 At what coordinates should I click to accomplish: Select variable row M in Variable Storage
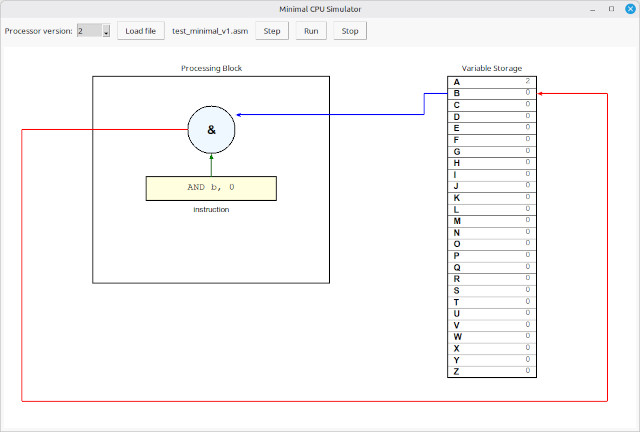492,221
